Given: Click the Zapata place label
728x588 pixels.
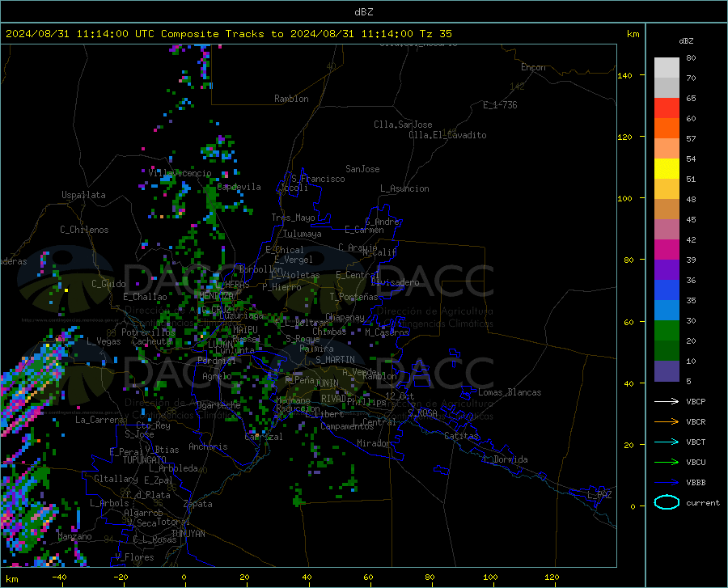Looking at the screenshot, I should (198, 504).
